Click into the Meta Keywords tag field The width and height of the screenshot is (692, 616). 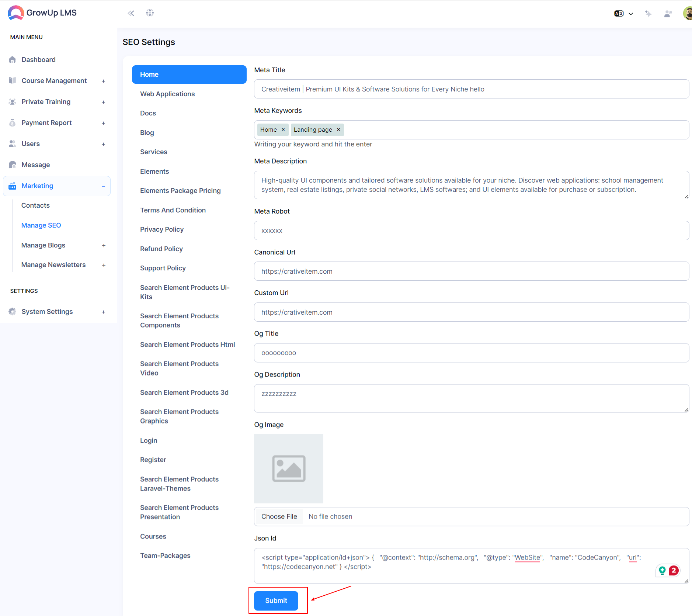tap(472, 130)
